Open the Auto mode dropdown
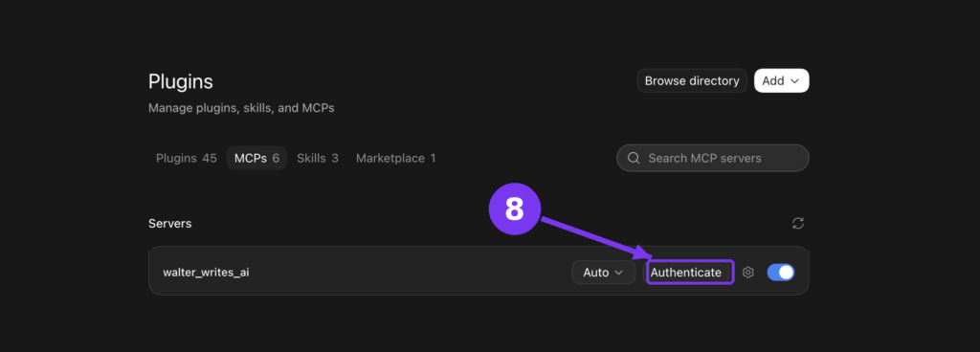Screen dimensions: 980x352 603,272
